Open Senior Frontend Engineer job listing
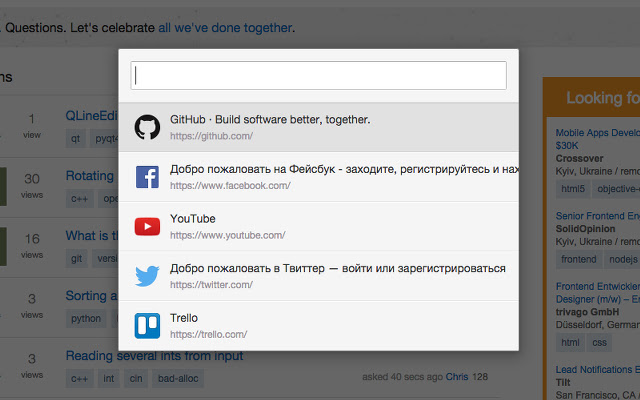 click(x=598, y=216)
